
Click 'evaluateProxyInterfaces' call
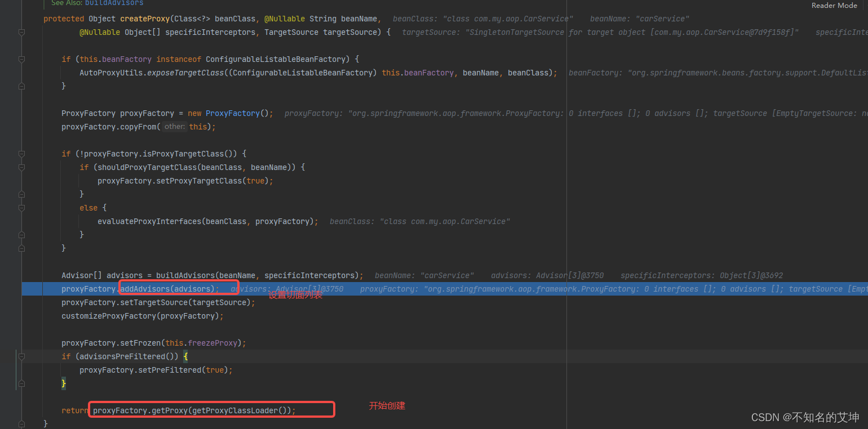[149, 221]
